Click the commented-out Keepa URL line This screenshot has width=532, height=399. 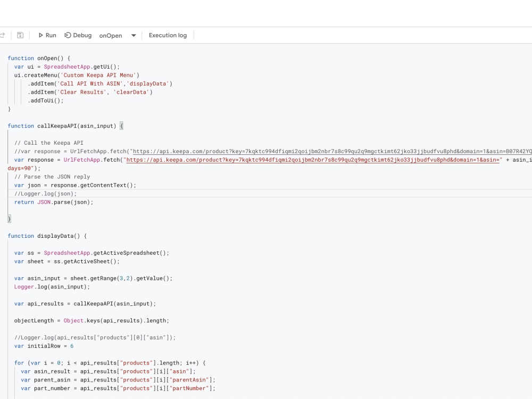[273, 151]
